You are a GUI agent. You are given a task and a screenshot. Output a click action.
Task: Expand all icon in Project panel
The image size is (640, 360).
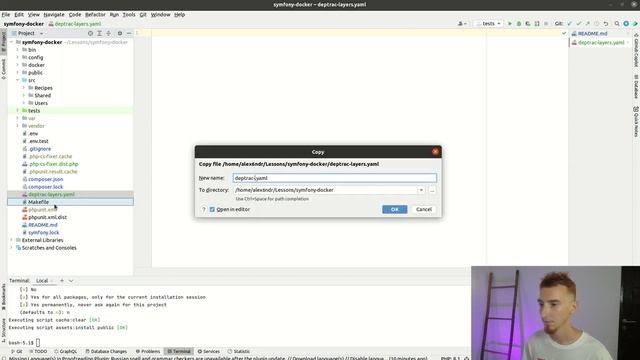[x=99, y=33]
